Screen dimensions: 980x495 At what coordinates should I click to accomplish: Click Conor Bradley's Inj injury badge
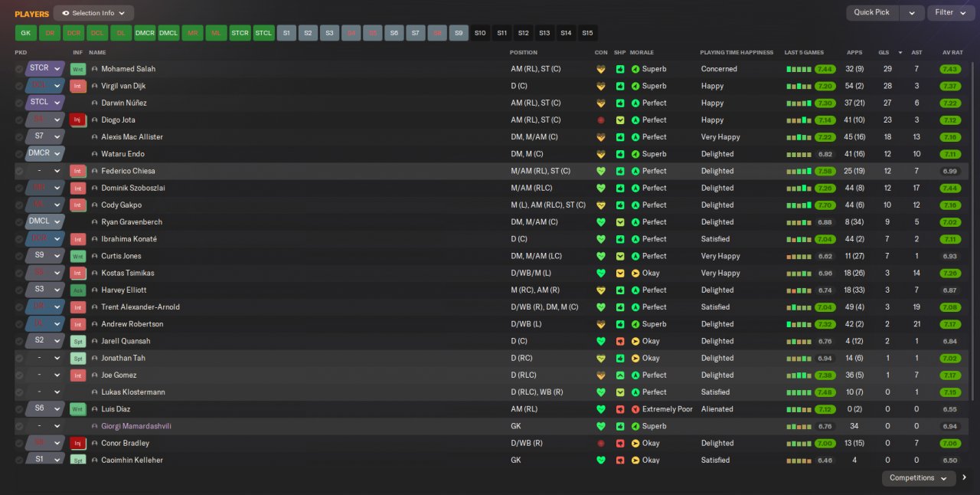[x=77, y=443]
